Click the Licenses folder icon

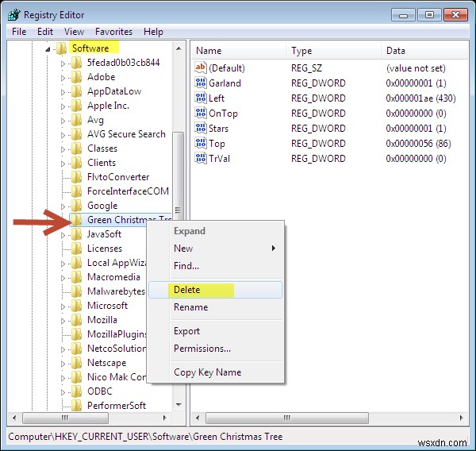76,249
